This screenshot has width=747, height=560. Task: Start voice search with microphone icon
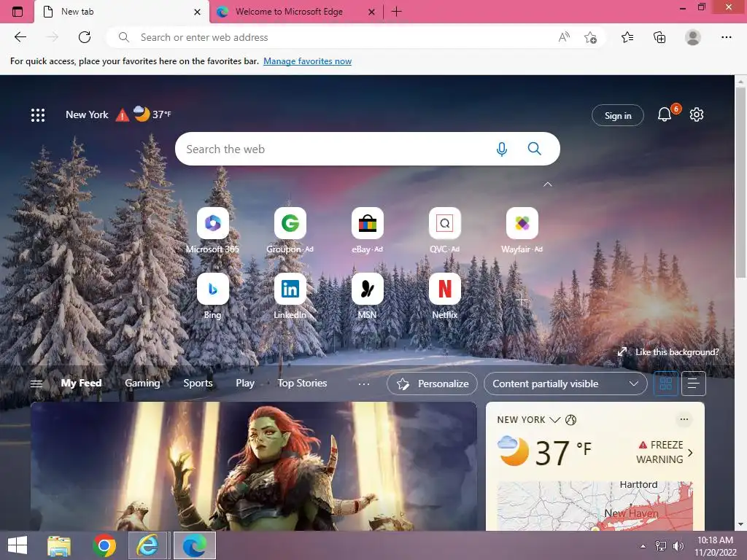(502, 149)
